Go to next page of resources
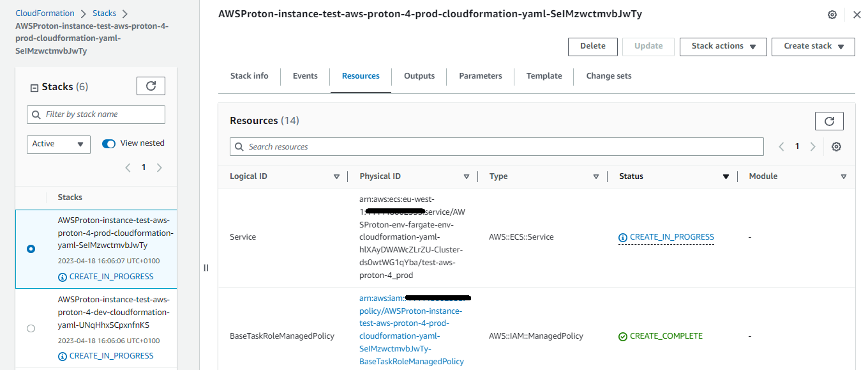 [812, 146]
